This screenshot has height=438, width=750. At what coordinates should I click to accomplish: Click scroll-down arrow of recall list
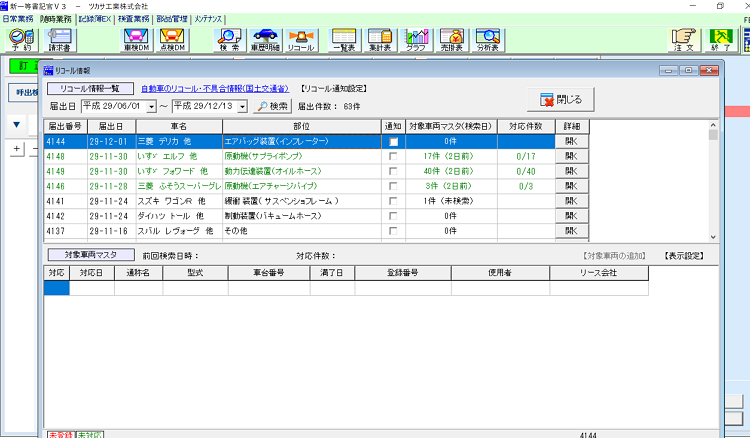click(x=713, y=237)
